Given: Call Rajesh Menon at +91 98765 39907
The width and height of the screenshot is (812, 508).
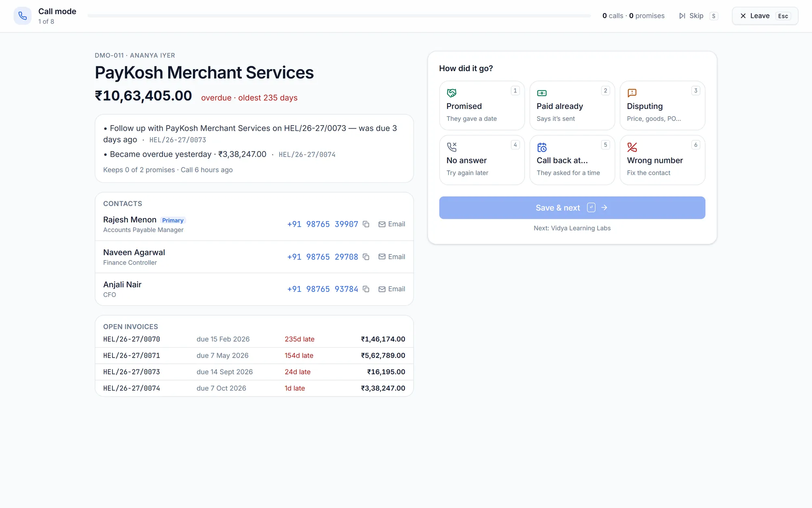Looking at the screenshot, I should tap(322, 224).
